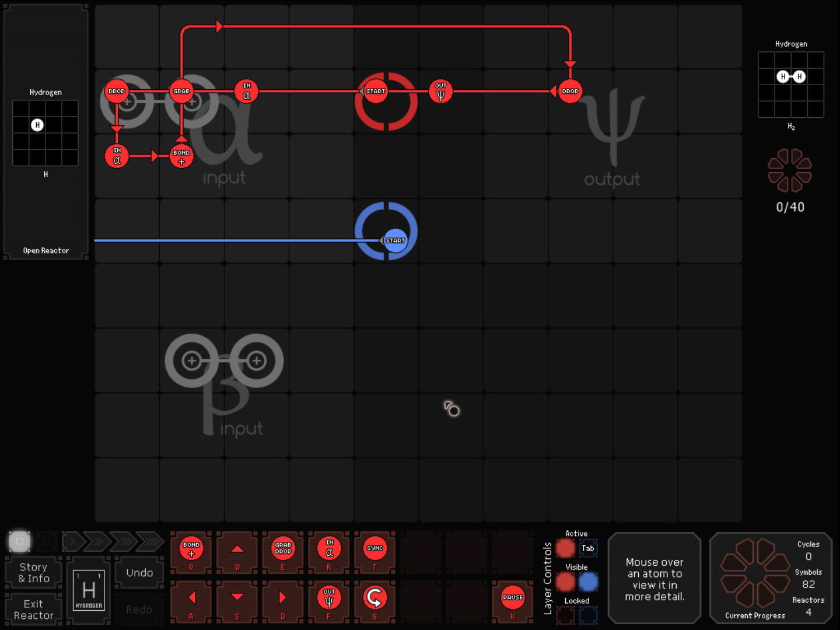
Task: Select the left arrow direction tool
Action: point(191,597)
